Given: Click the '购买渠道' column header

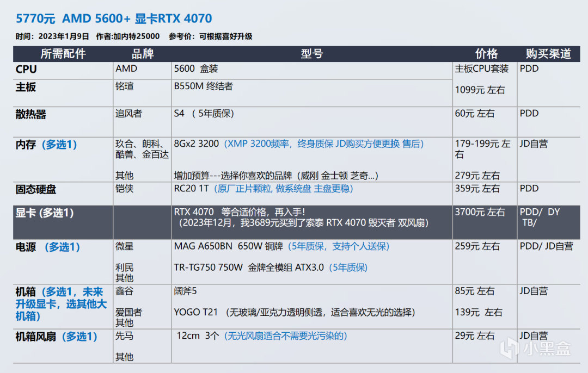Looking at the screenshot, I should 548,54.
